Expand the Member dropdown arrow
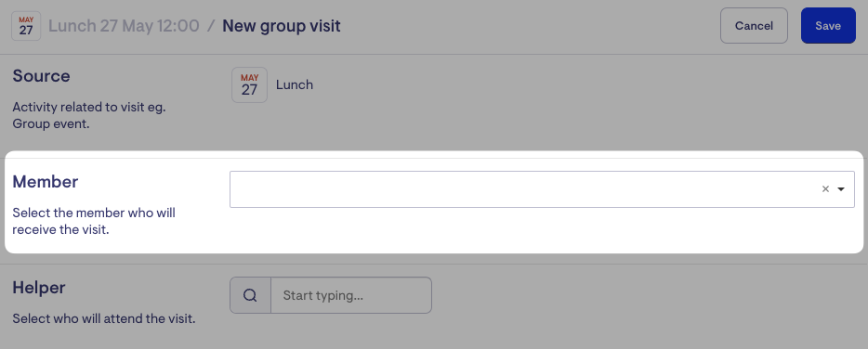 [x=841, y=189]
